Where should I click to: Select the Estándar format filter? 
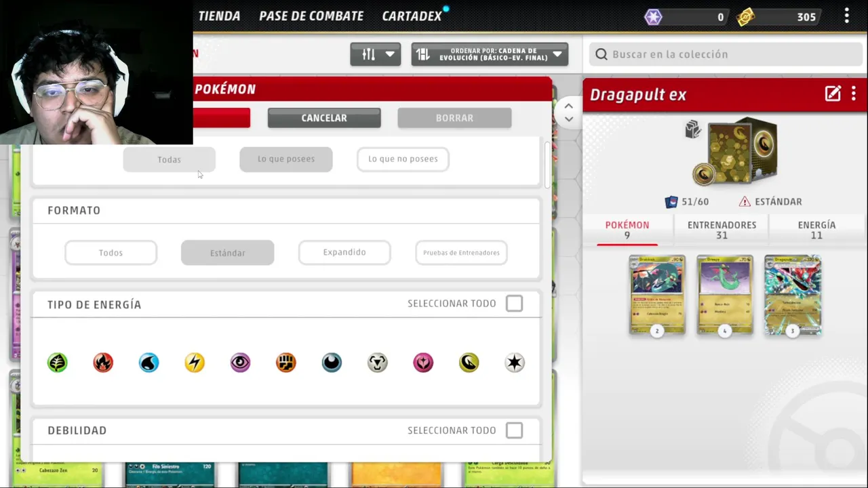pyautogui.click(x=228, y=253)
